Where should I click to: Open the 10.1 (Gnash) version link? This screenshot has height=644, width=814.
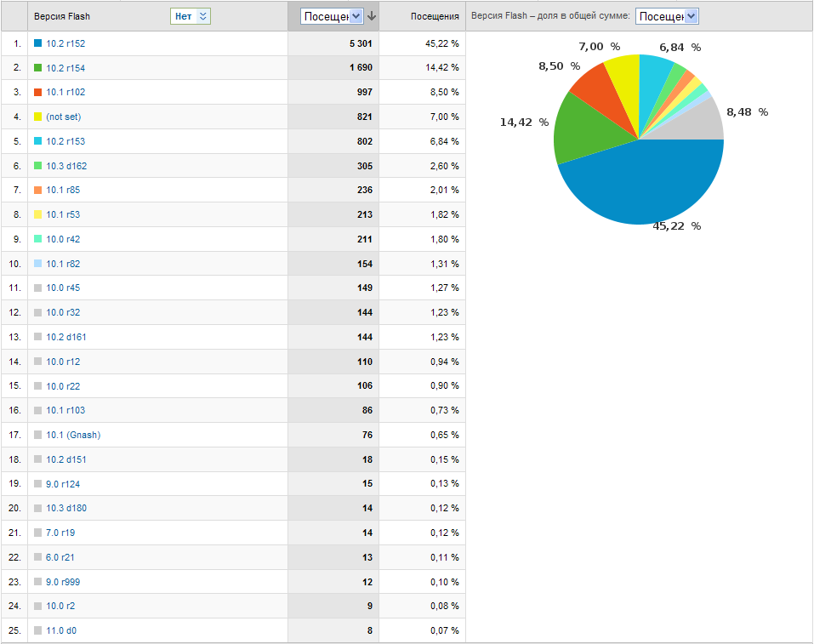pyautogui.click(x=73, y=435)
